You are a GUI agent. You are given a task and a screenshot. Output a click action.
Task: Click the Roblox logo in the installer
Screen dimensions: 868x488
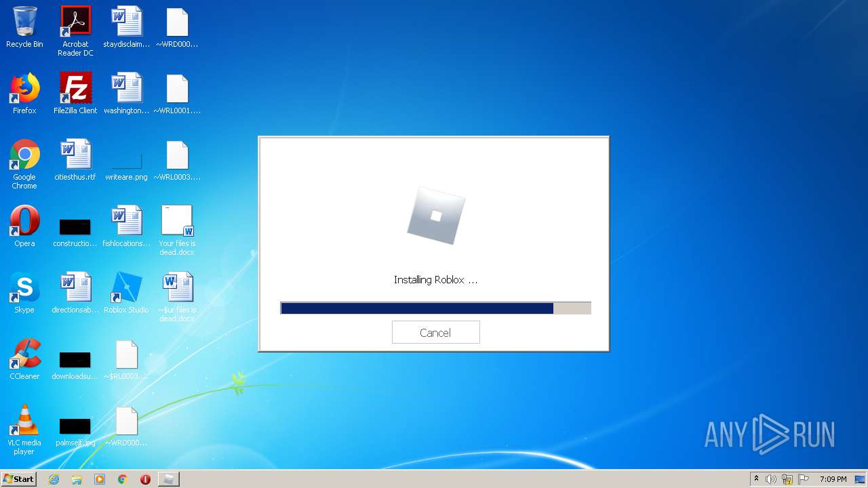[x=436, y=216]
